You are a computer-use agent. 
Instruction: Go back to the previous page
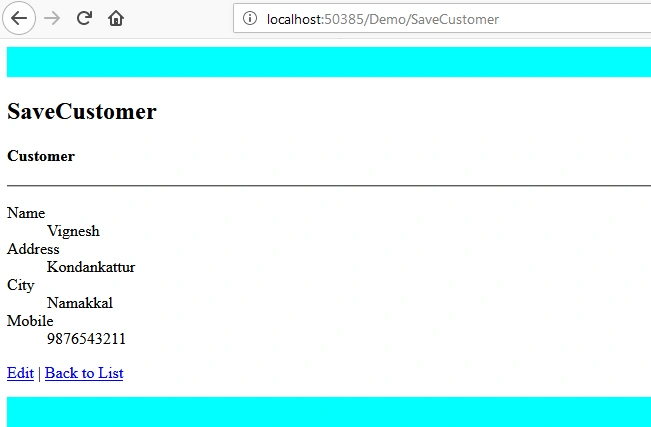tap(19, 18)
